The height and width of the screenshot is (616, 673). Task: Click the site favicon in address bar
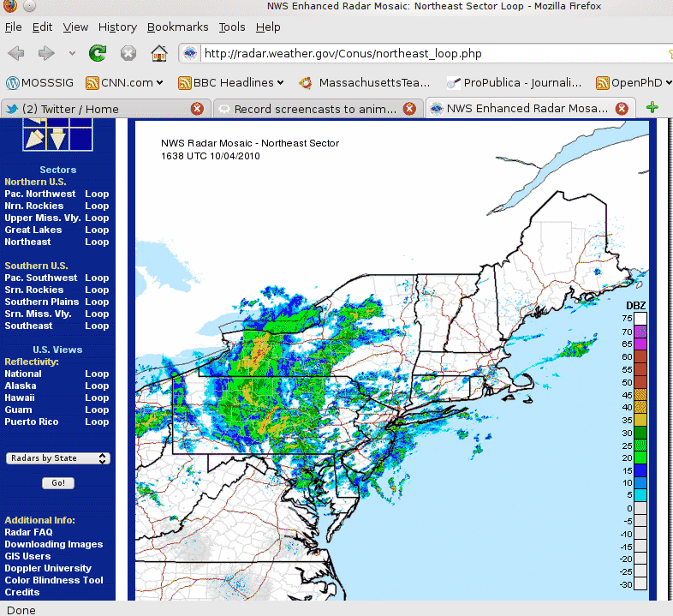[190, 54]
